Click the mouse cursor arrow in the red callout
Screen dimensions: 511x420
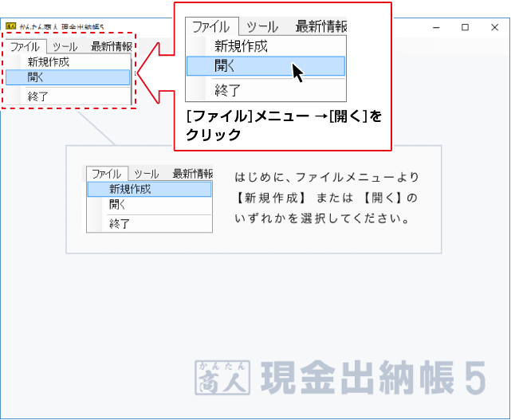point(297,73)
